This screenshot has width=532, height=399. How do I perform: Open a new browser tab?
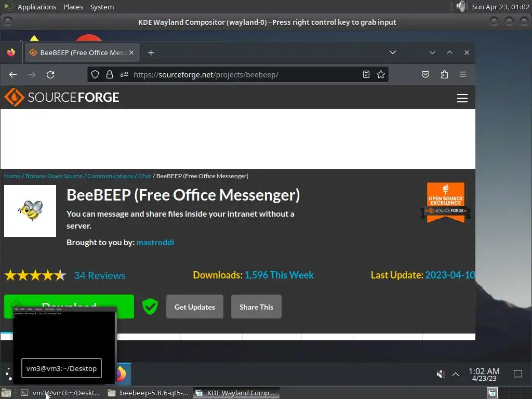(x=151, y=53)
